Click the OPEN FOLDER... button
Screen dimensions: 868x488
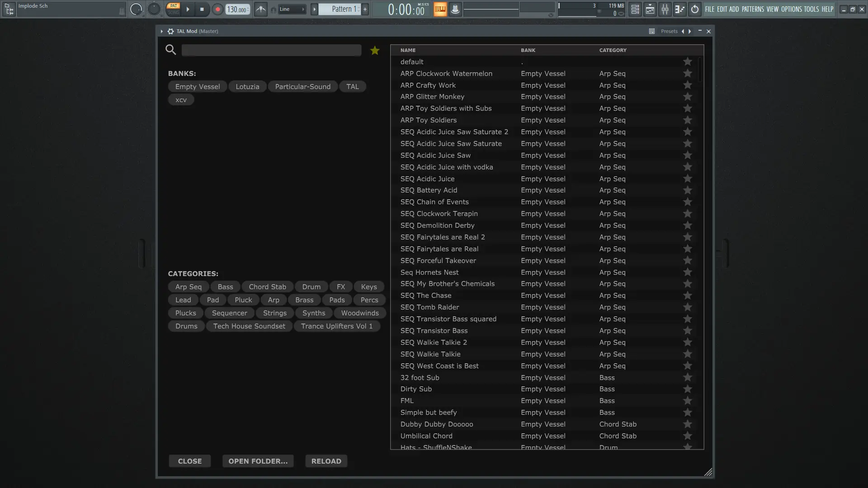point(258,461)
